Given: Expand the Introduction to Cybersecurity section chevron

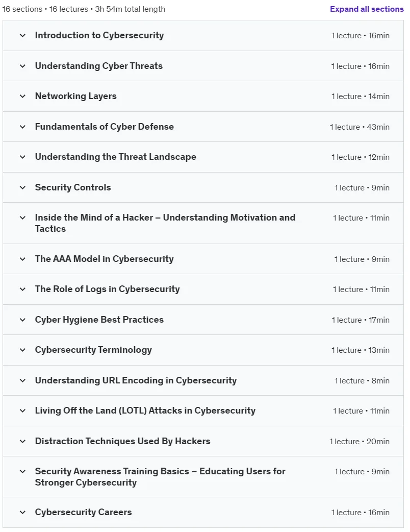Looking at the screenshot, I should 23,35.
